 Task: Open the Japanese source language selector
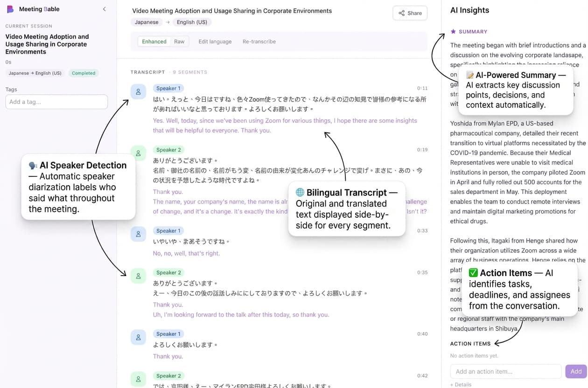(x=146, y=22)
